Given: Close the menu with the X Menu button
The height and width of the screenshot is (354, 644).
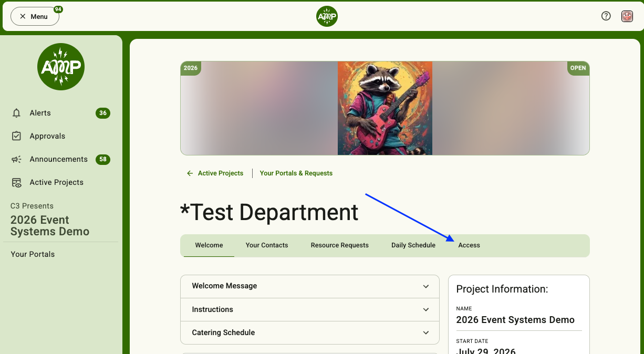Looking at the screenshot, I should pos(35,16).
